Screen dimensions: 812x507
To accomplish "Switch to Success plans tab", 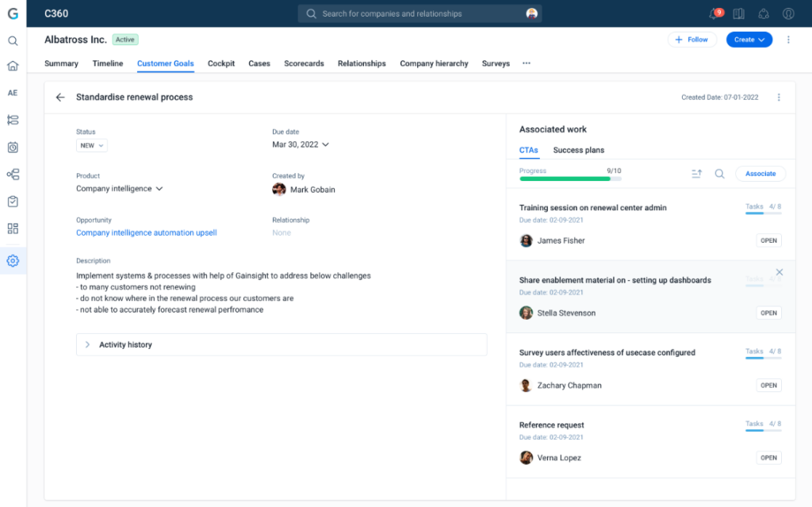I will click(578, 150).
